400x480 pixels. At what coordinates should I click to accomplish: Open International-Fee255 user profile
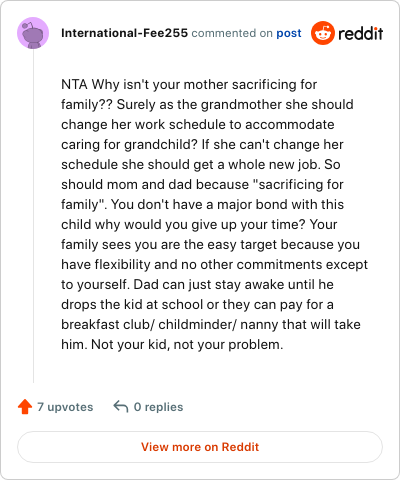(124, 33)
